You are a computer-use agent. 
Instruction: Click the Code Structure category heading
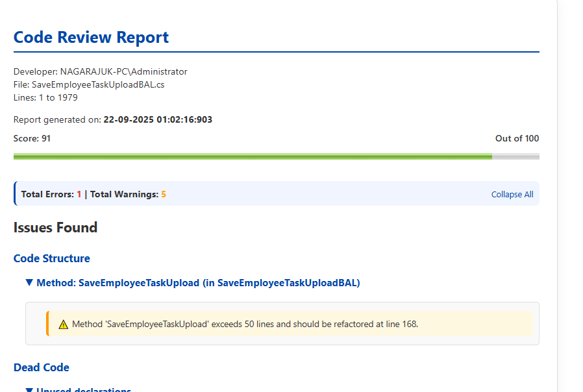(52, 258)
